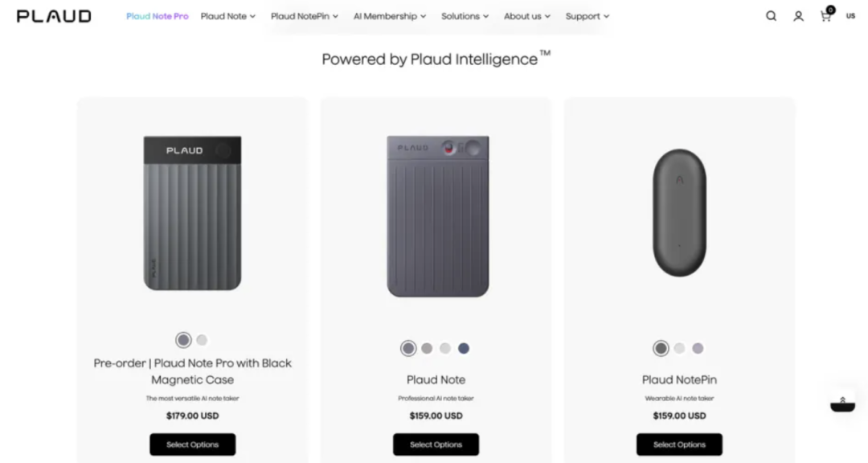
Task: Select Options for Plaud NotePin
Action: point(679,445)
